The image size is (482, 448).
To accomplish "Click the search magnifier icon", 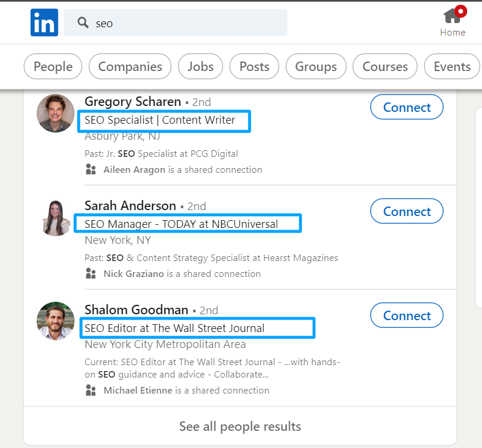I will 83,22.
